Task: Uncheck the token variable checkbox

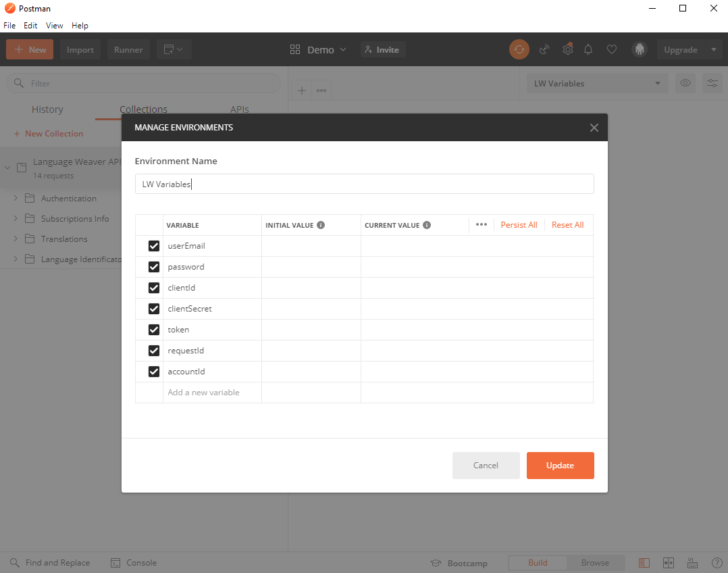Action: pyautogui.click(x=154, y=330)
